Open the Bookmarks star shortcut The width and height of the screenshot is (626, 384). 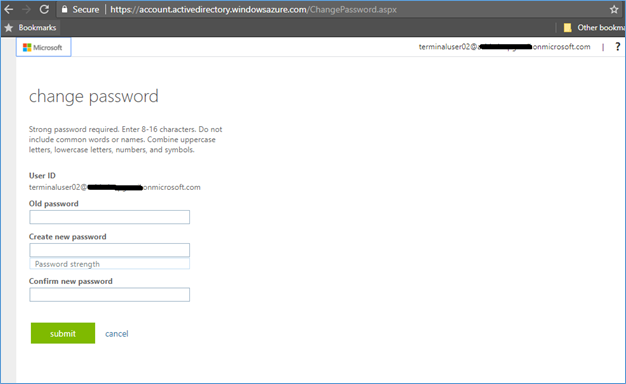[x=30, y=28]
